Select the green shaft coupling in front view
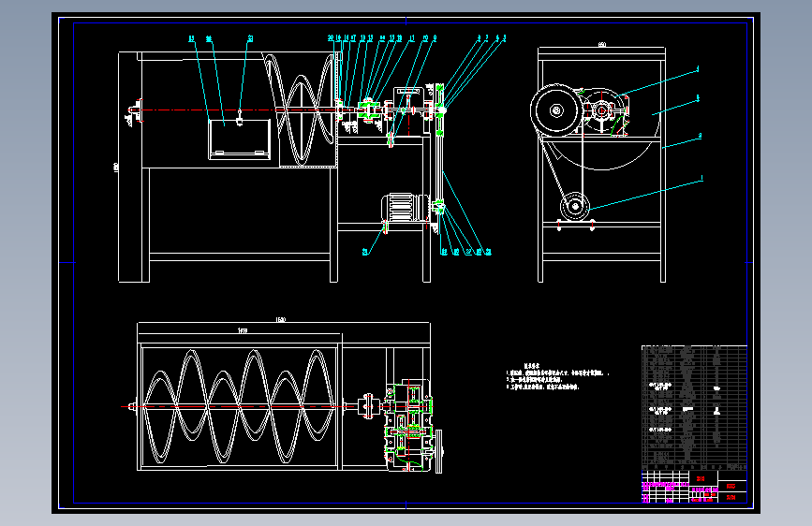Image resolution: width=812 pixels, height=526 pixels. point(368,110)
